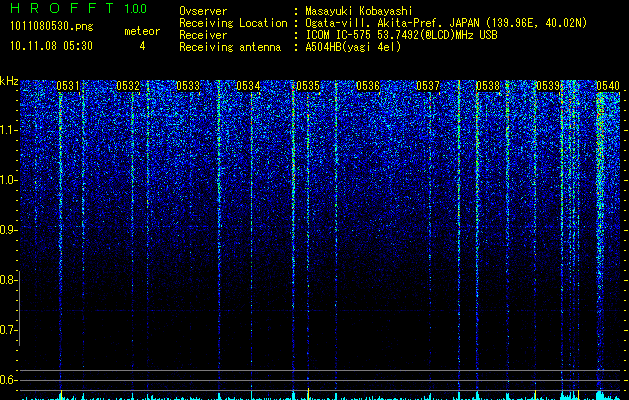Click the 'meteor' label

click(x=142, y=31)
